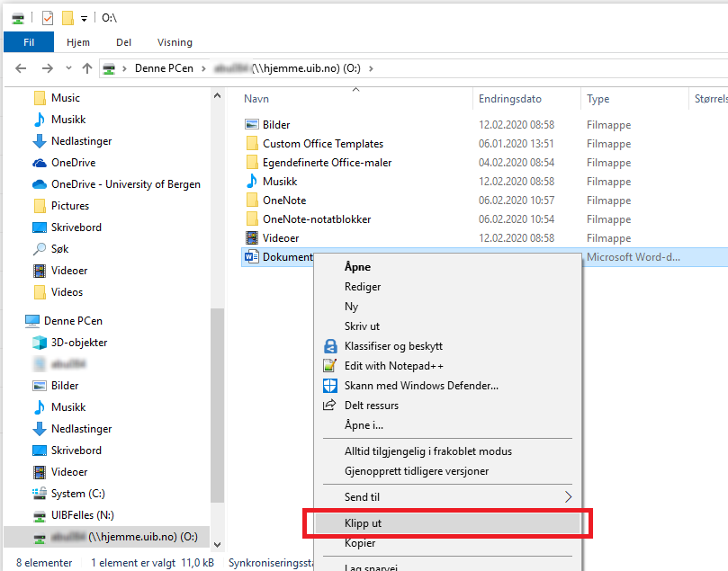Click Denne PCen in address bar
728x571 pixels.
[164, 68]
